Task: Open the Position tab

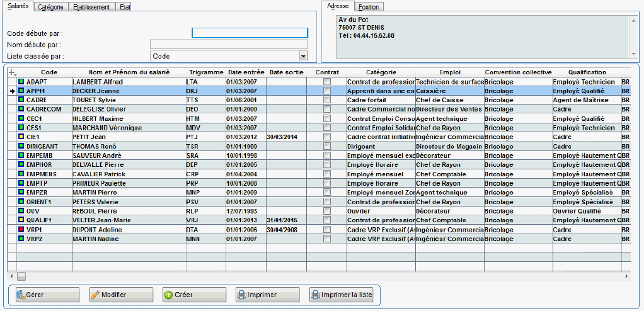Action: pos(369,7)
